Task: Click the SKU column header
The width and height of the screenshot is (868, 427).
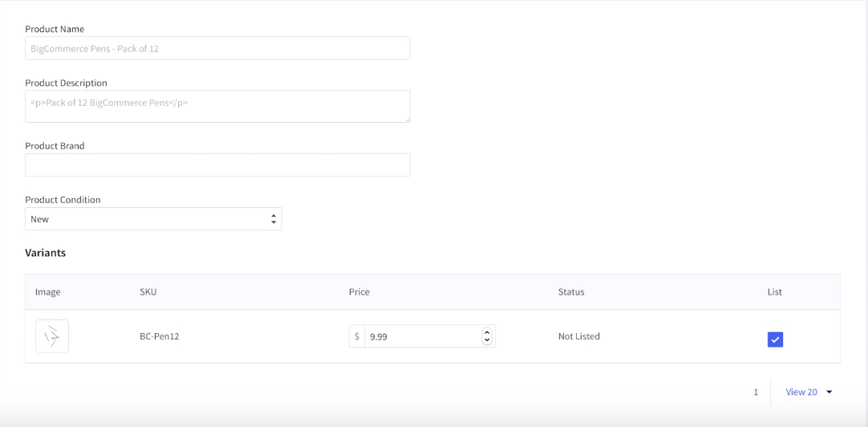Action: click(x=148, y=292)
